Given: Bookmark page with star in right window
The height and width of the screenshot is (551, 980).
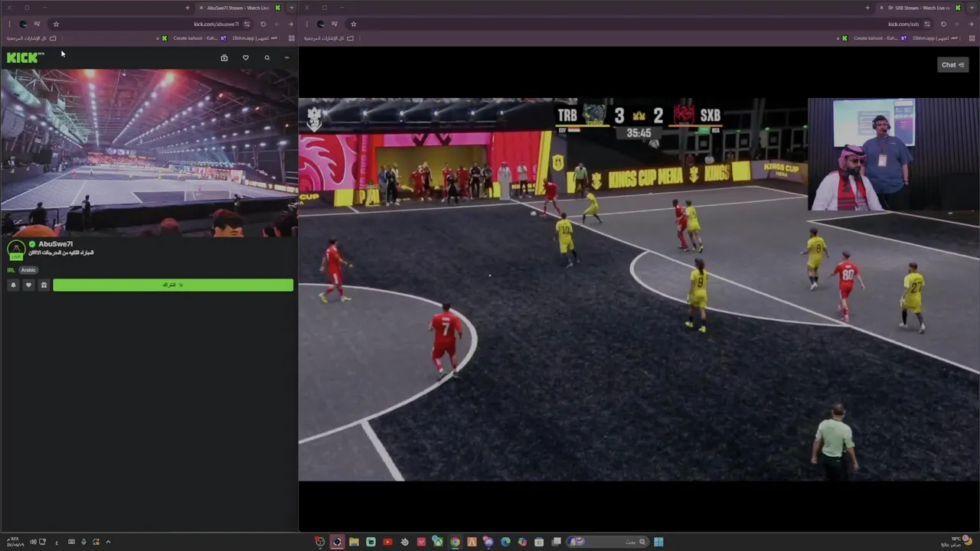Looking at the screenshot, I should (353, 24).
